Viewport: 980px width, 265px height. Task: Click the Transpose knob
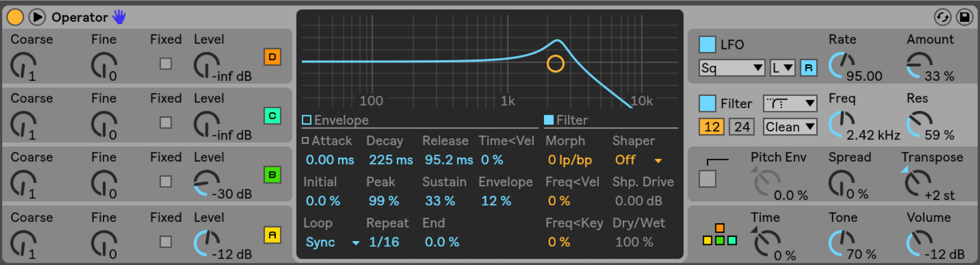(918, 183)
